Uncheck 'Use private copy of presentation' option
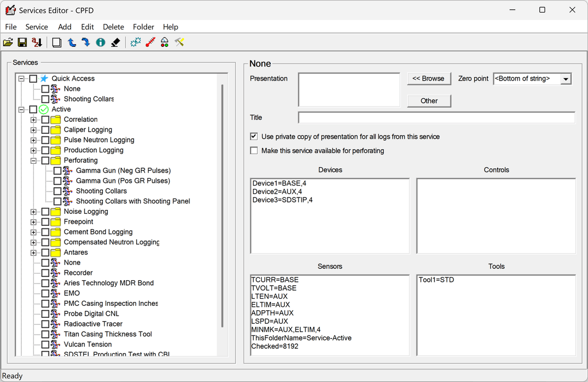The image size is (588, 382). click(254, 137)
